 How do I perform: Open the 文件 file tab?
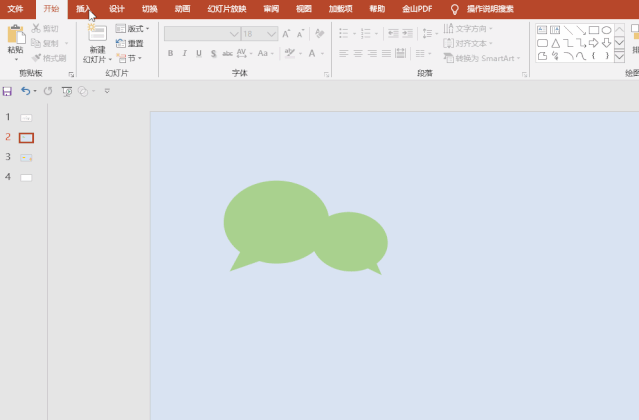(x=15, y=9)
